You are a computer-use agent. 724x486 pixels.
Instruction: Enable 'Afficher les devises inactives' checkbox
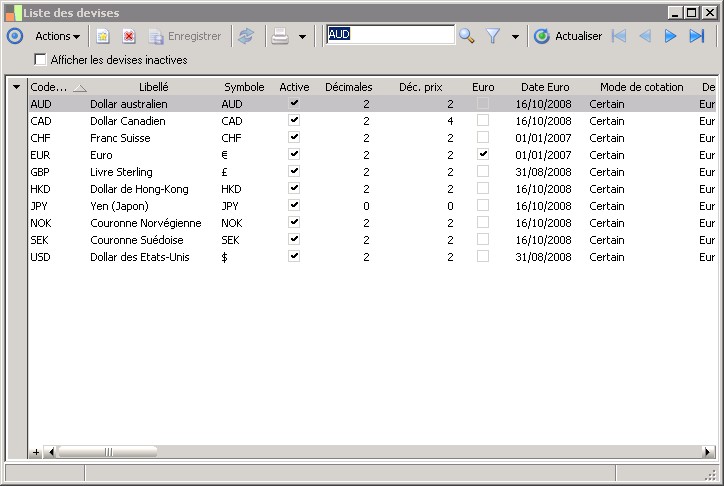pos(40,60)
